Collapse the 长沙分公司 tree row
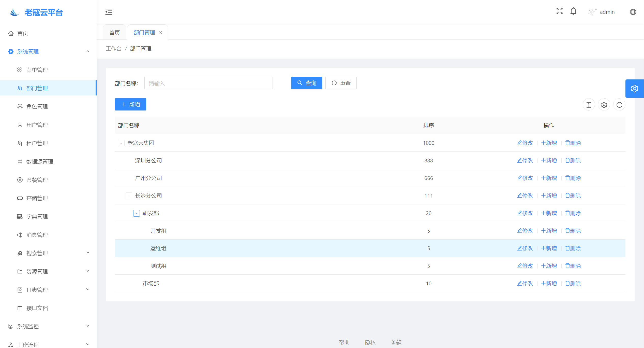644x348 pixels. 129,196
